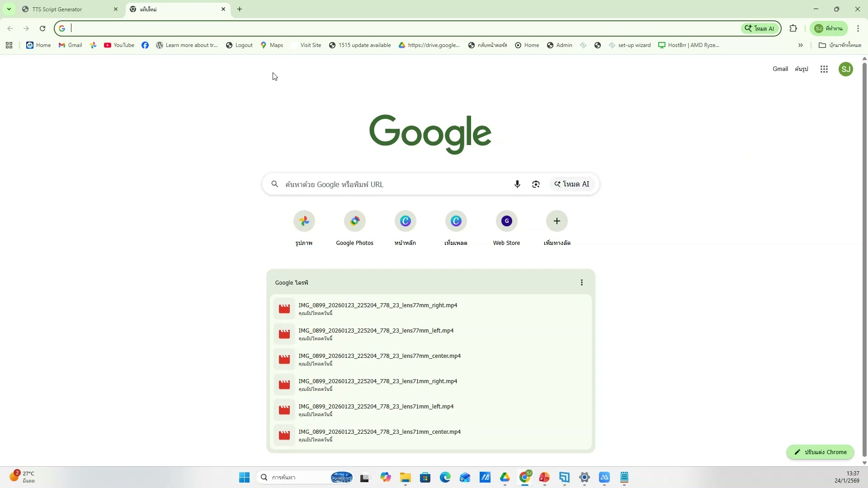868x488 pixels.
Task: Click the Customize Chrome button
Action: [820, 452]
